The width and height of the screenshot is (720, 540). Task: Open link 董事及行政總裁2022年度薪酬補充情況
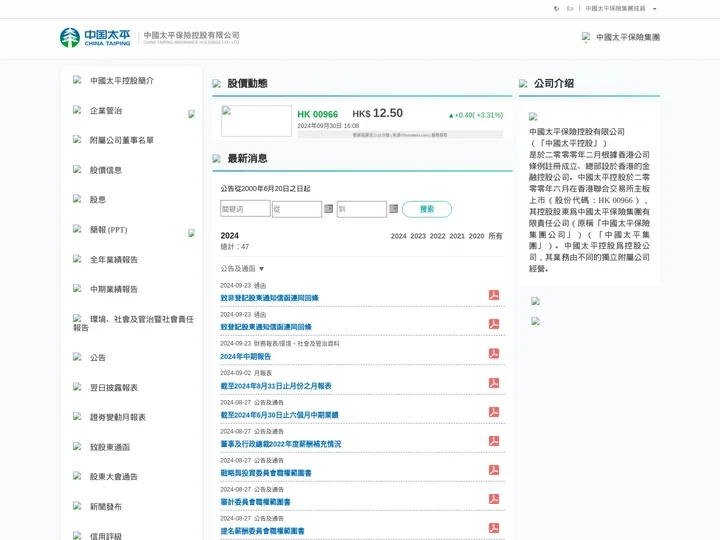pos(281,444)
